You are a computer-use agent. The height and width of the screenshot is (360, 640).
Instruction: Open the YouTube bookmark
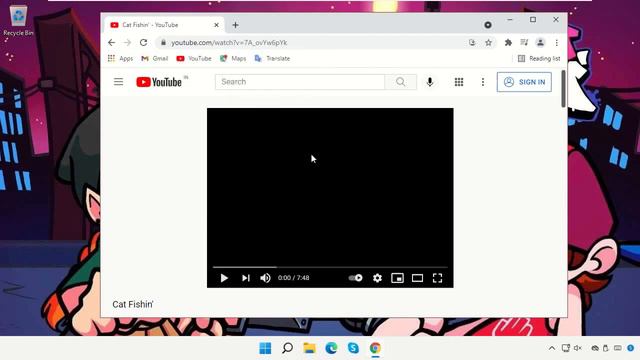194,58
